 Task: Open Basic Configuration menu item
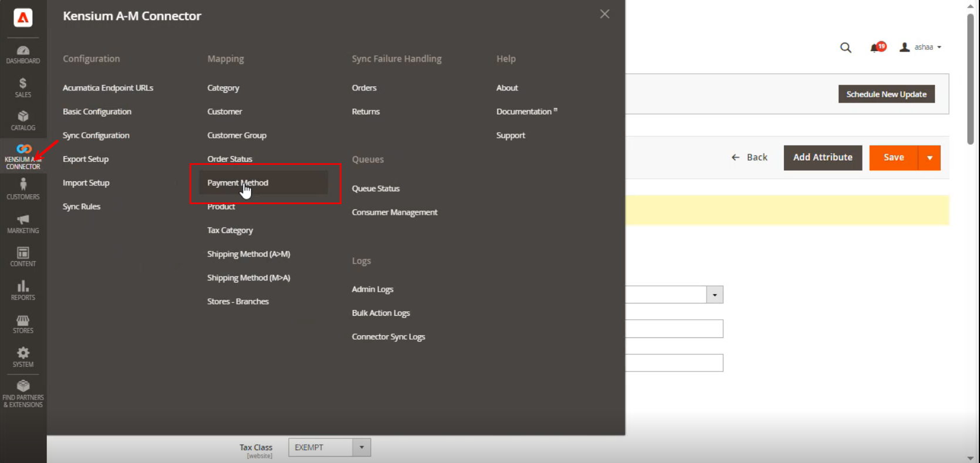coord(97,111)
